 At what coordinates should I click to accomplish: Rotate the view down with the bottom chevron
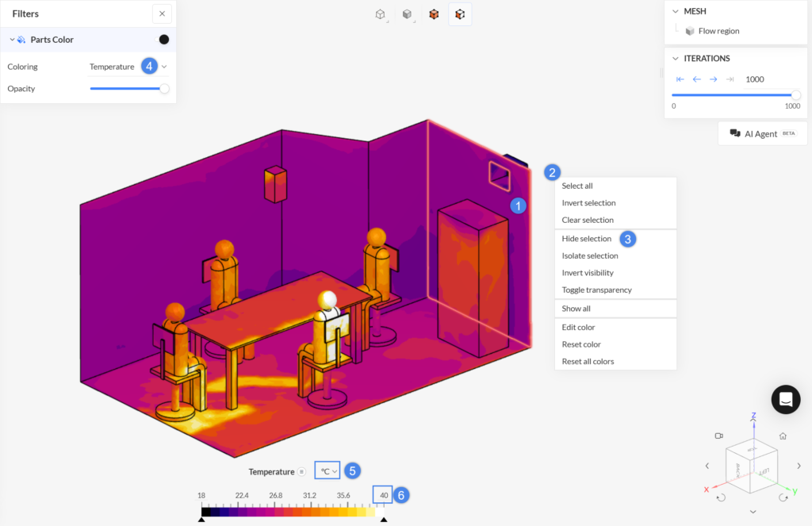coord(753,512)
